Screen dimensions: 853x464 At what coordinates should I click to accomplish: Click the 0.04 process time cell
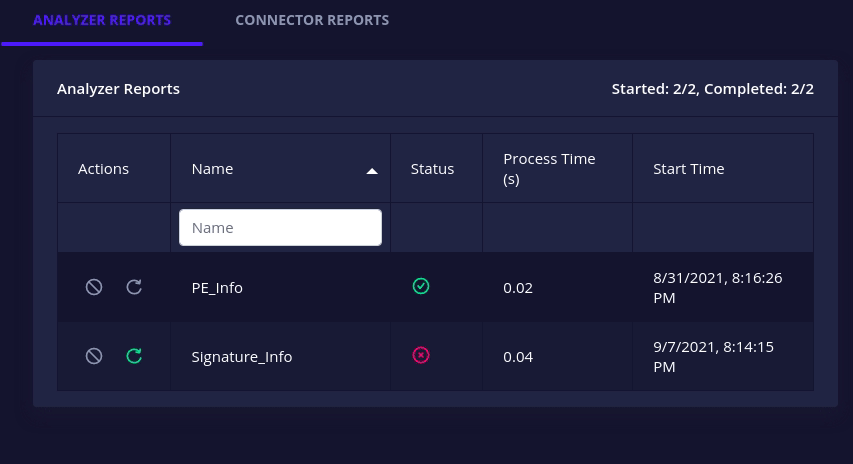click(x=518, y=357)
